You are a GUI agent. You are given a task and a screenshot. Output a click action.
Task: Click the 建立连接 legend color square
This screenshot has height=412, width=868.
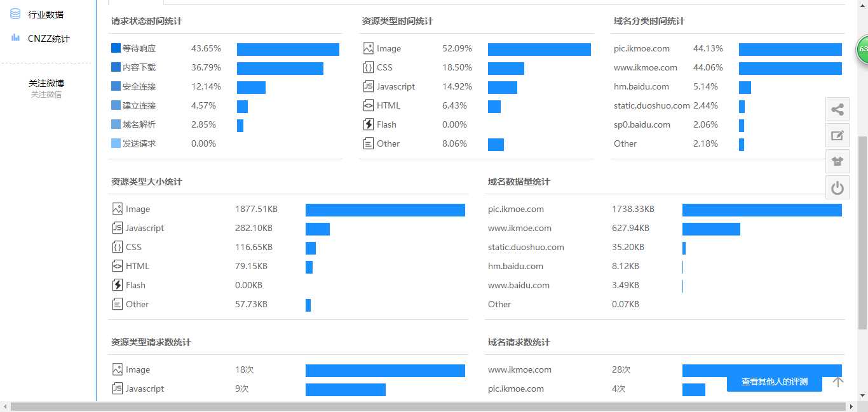coord(116,105)
